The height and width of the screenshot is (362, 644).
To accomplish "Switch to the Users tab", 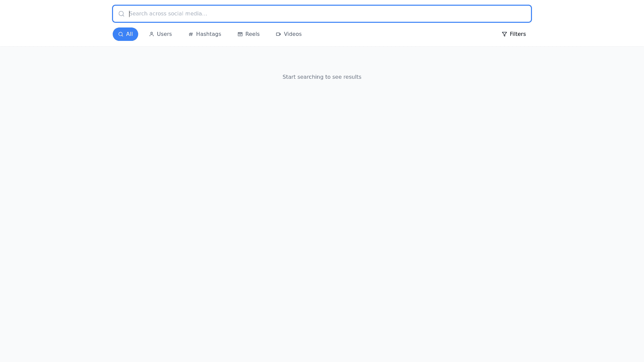I will coord(160,34).
